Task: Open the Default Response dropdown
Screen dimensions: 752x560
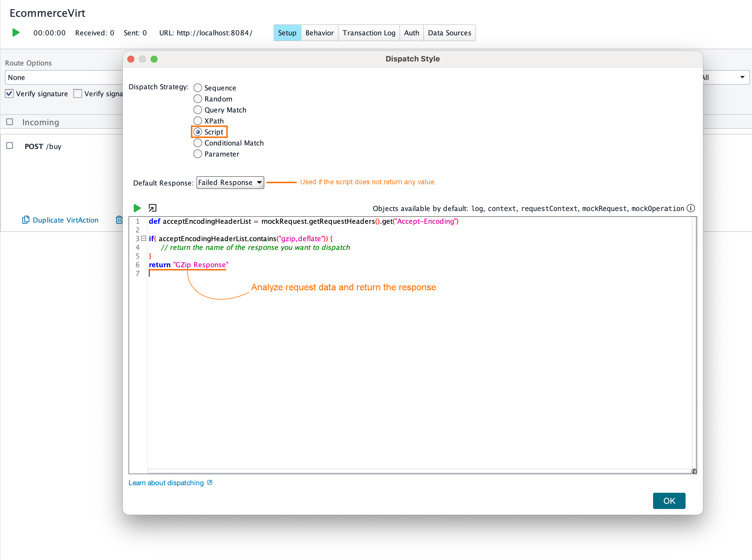Action: click(x=230, y=182)
